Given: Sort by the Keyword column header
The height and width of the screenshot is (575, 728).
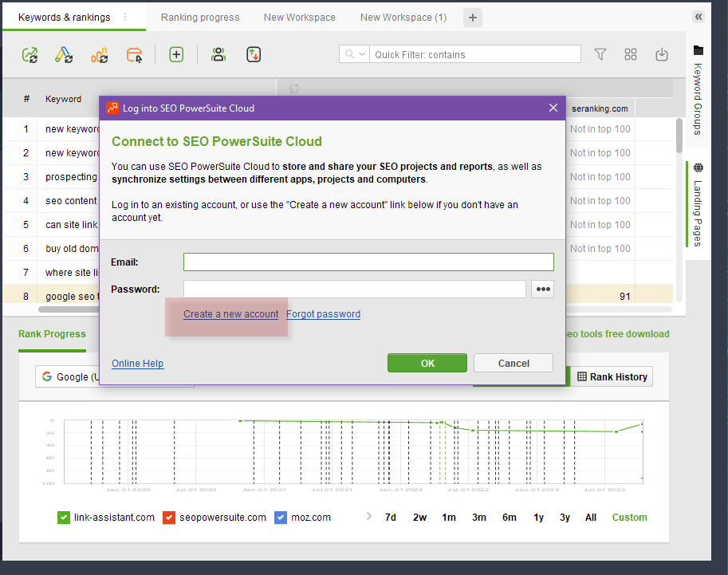Looking at the screenshot, I should click(x=63, y=99).
